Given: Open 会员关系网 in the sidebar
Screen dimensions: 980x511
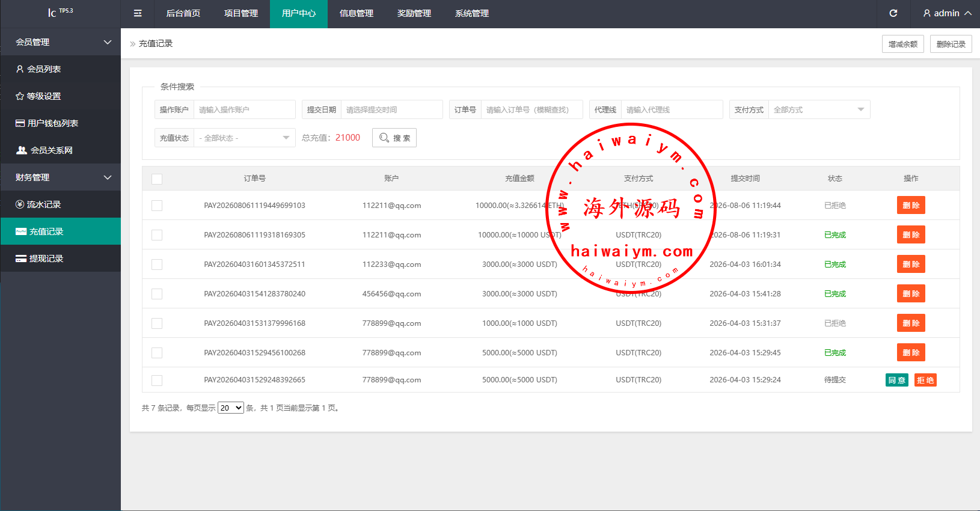Looking at the screenshot, I should 60,150.
